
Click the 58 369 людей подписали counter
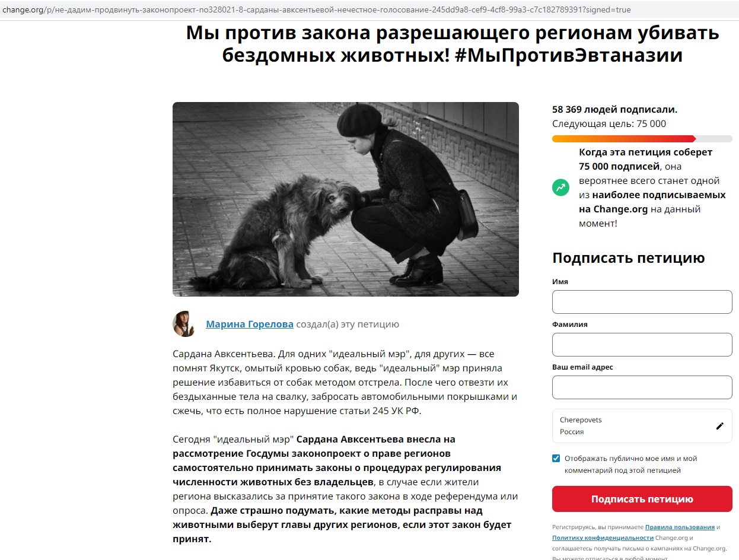(614, 110)
